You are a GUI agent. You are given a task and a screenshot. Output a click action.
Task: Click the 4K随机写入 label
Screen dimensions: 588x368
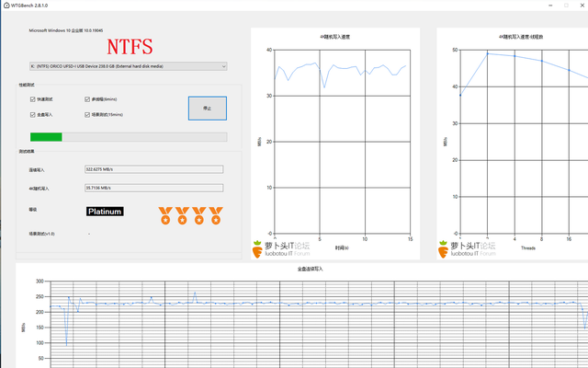[x=39, y=189]
